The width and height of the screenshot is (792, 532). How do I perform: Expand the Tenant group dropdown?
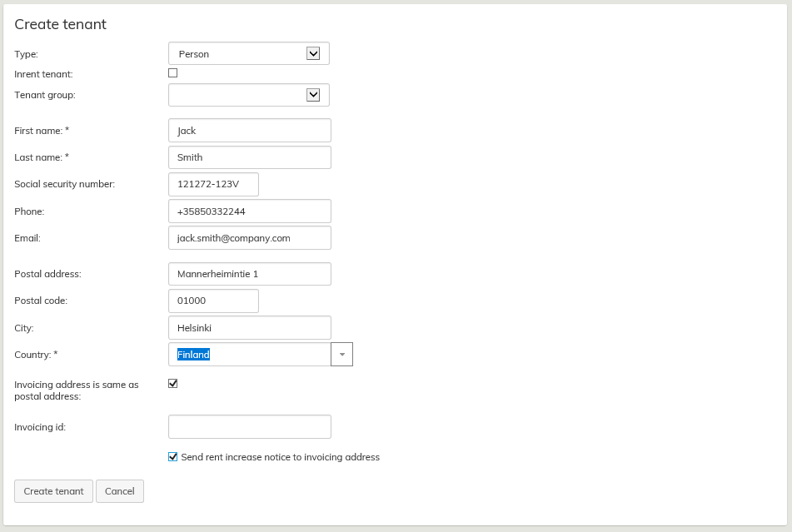(x=248, y=95)
